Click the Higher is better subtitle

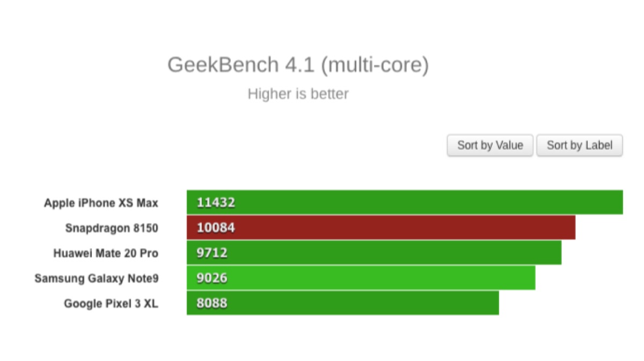pyautogui.click(x=298, y=94)
